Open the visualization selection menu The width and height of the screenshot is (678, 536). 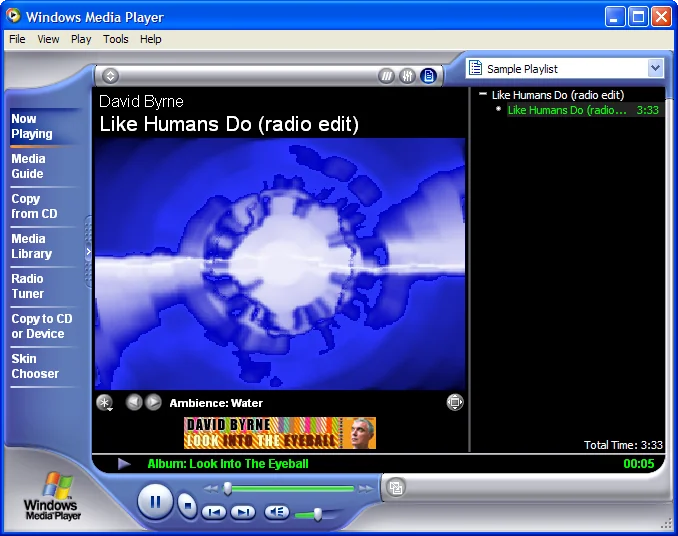click(x=104, y=403)
